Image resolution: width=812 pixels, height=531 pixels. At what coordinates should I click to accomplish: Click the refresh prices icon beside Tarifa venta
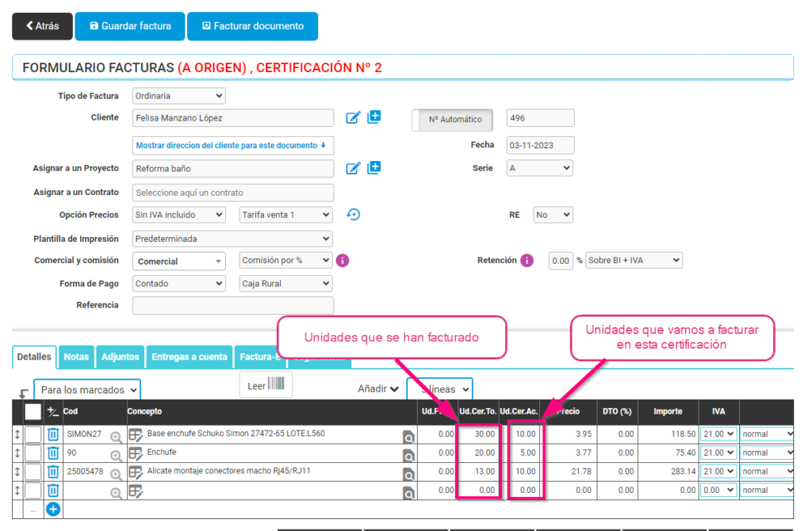coord(354,214)
